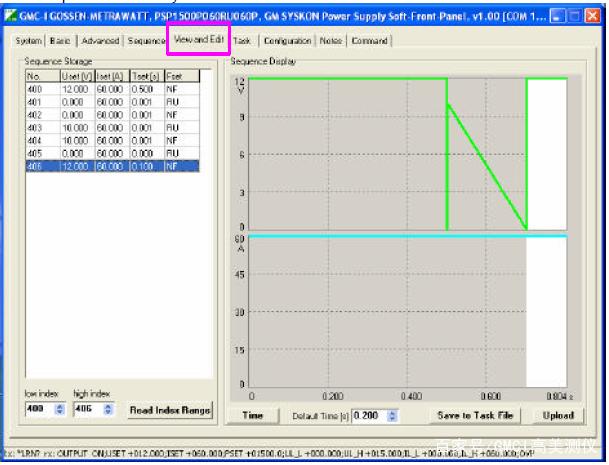
Task: Adjust the Default Time spinner arrows
Action: (392, 416)
